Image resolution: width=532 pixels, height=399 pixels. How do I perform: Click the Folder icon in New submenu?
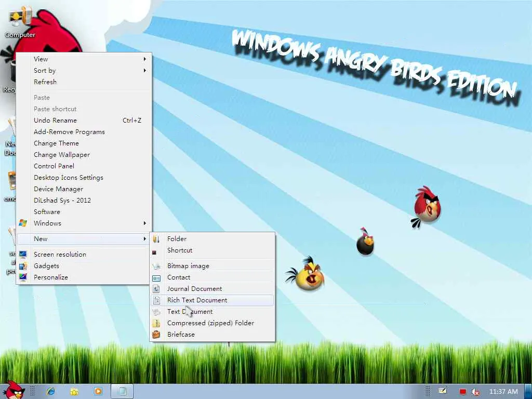click(x=156, y=239)
